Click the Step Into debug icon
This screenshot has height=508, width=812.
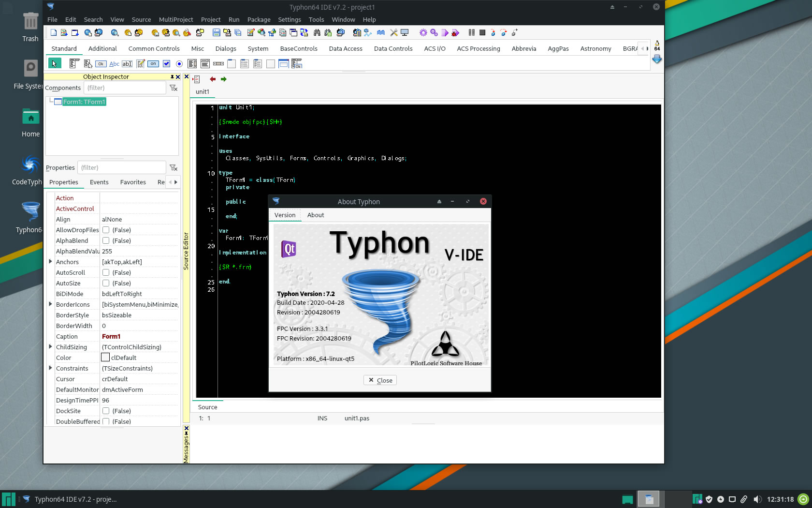point(493,33)
